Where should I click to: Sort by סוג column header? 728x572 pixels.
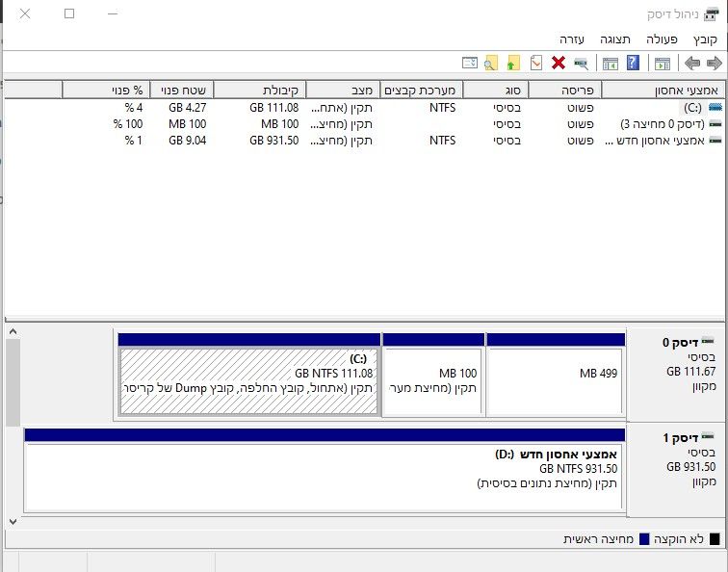496,90
